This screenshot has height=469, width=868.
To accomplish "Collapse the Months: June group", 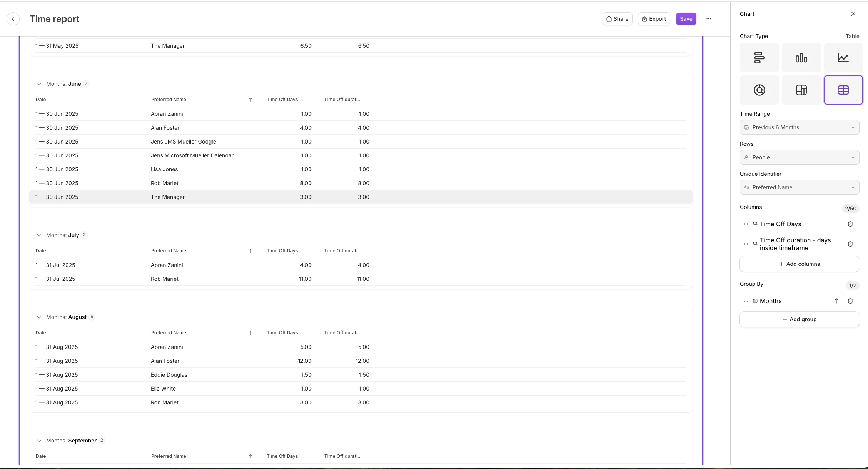I will tap(39, 84).
